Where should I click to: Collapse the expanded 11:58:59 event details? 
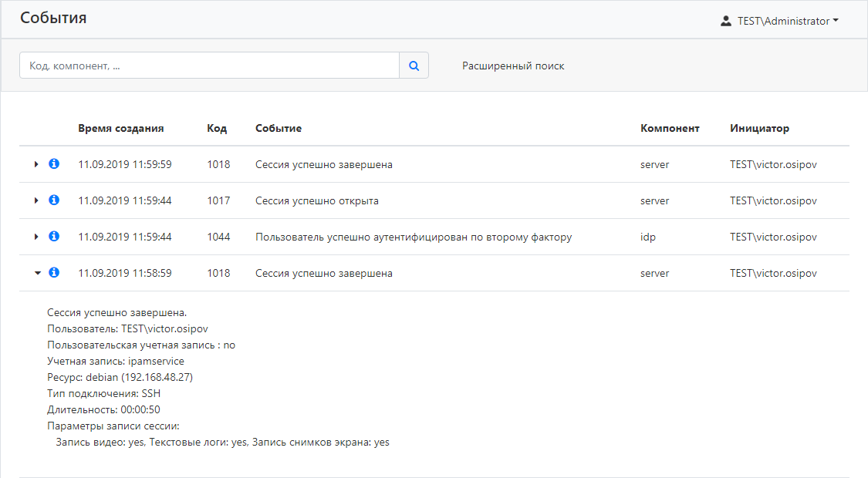pyautogui.click(x=36, y=273)
